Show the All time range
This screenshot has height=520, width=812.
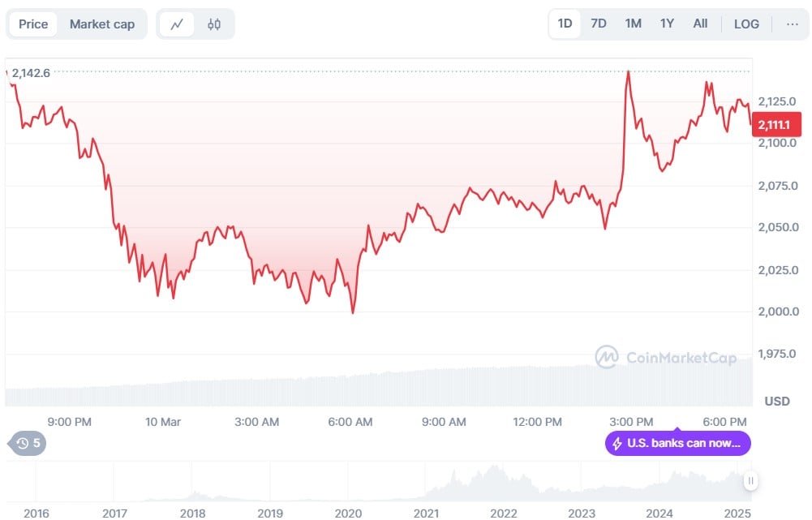[x=700, y=24]
